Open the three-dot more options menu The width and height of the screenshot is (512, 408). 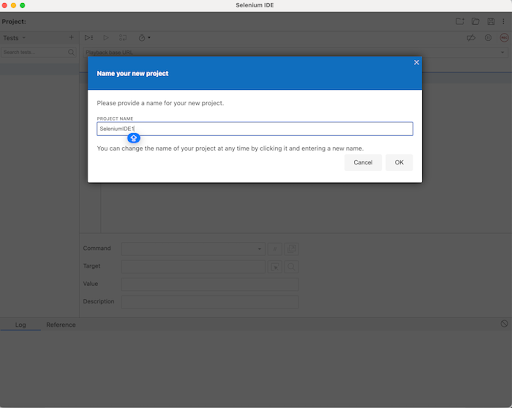[x=503, y=21]
